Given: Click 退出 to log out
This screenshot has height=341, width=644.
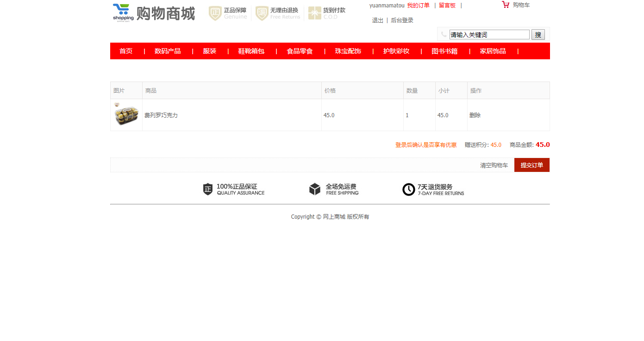Looking at the screenshot, I should pyautogui.click(x=377, y=20).
